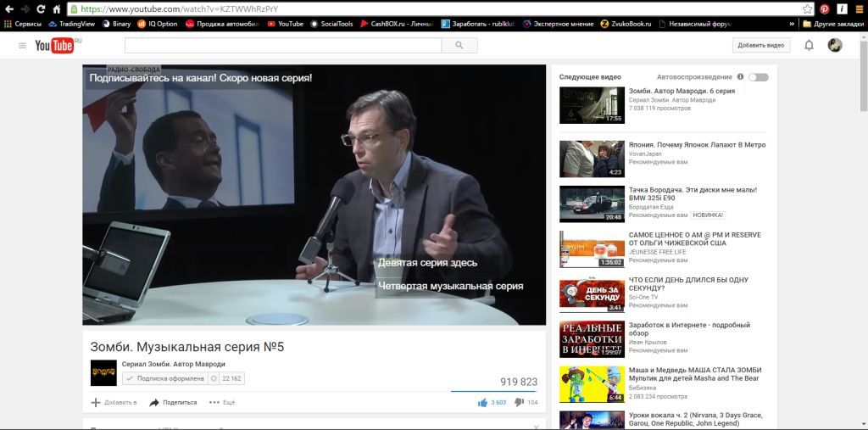This screenshot has width=868, height=430.
Task: Dislike the video with thumbs down
Action: [519, 402]
